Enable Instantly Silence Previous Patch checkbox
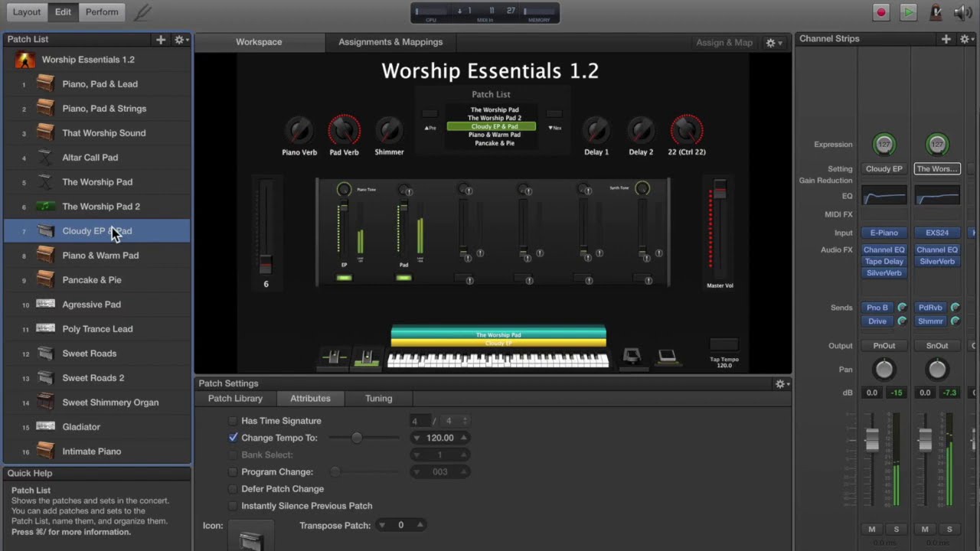The image size is (980, 551). (x=233, y=506)
